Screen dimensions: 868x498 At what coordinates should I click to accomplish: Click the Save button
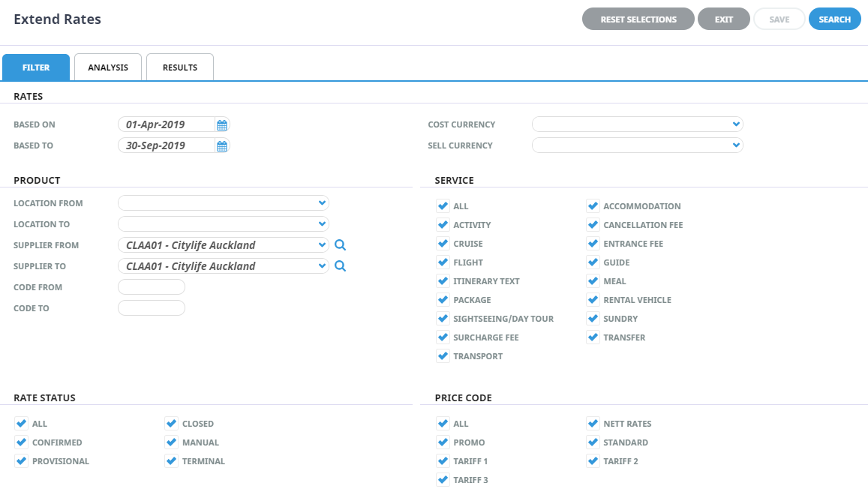tap(779, 19)
